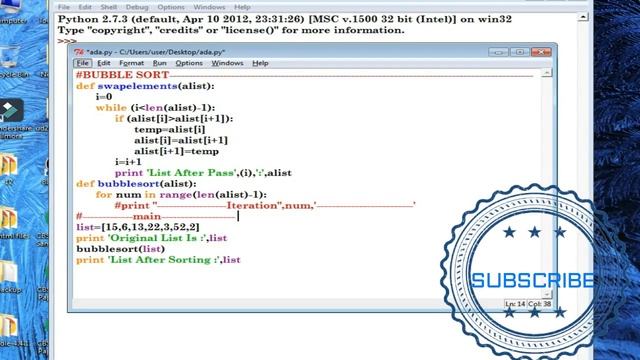The image size is (640, 360).
Task: Click Python 2.7.3 version line in shell
Action: (x=284, y=19)
